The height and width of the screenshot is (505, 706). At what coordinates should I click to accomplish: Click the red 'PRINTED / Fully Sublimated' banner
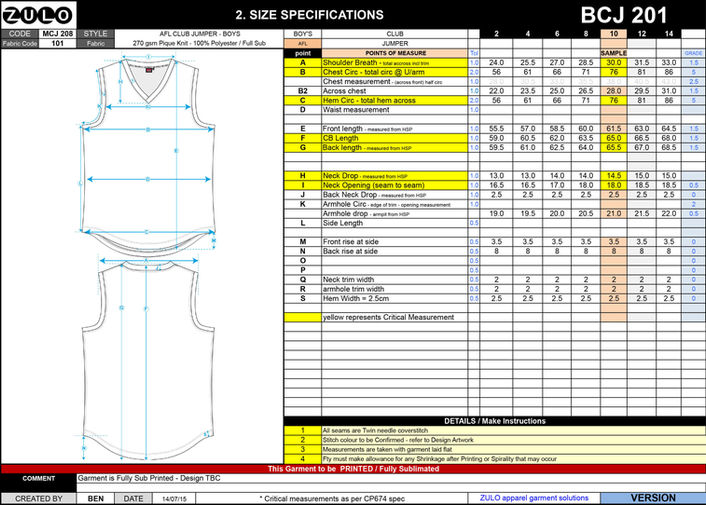coord(353,469)
